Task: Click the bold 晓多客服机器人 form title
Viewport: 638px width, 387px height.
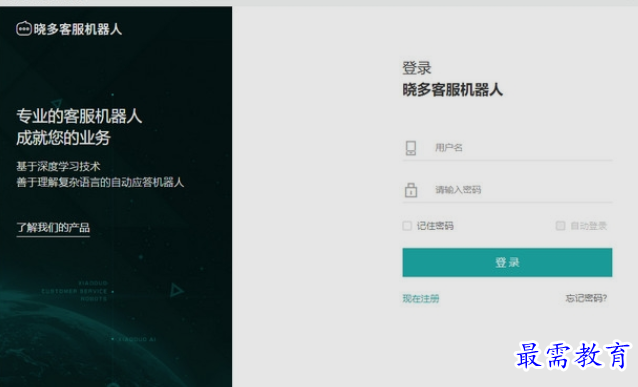Action: coord(452,90)
